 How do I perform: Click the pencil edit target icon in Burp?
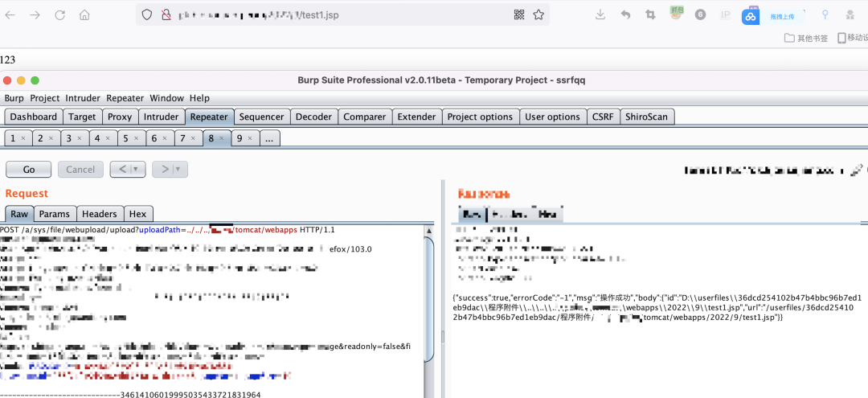857,170
